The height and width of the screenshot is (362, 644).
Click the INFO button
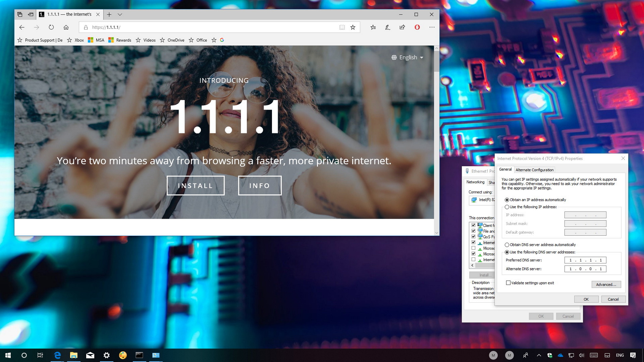click(x=260, y=186)
